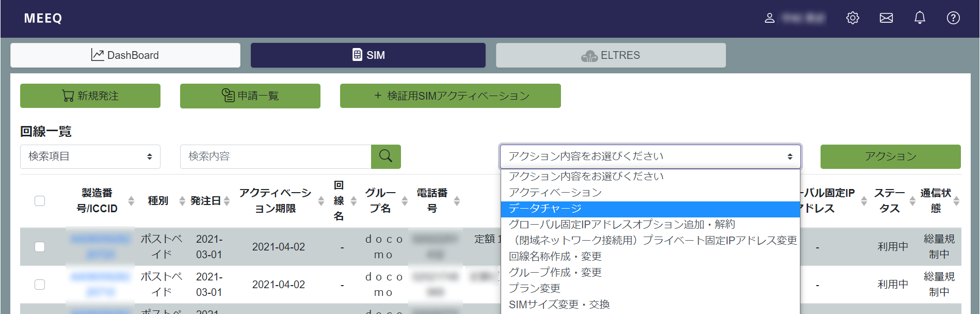The height and width of the screenshot is (314, 980).
Task: Sort by 回線名 column arrows
Action: (354, 201)
